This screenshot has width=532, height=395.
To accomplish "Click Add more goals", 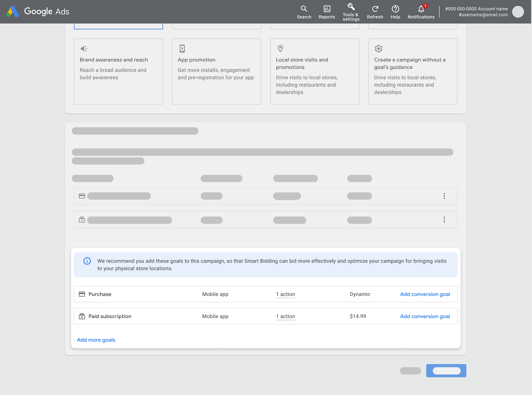I will coord(96,340).
